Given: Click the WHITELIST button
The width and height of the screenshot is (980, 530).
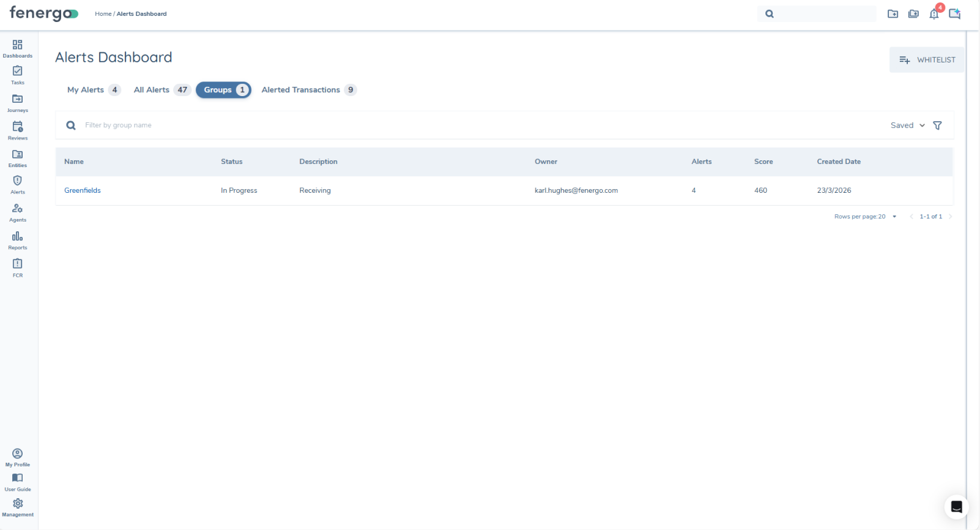Looking at the screenshot, I should [926, 60].
